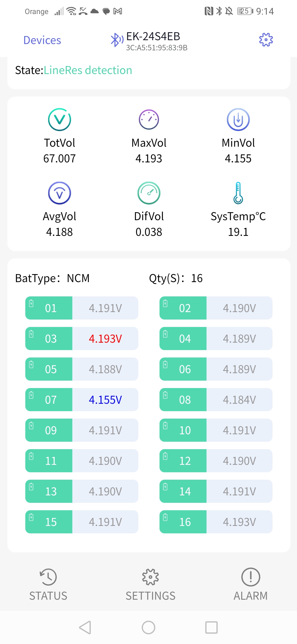The height and width of the screenshot is (644, 297).
Task: Select cell 03 showing 4.193V
Action: 82,339
